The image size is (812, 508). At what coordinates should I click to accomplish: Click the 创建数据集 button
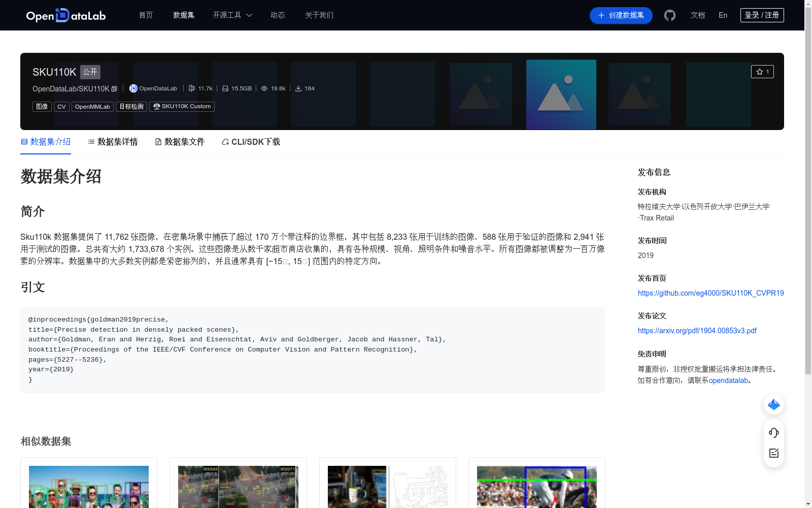621,15
